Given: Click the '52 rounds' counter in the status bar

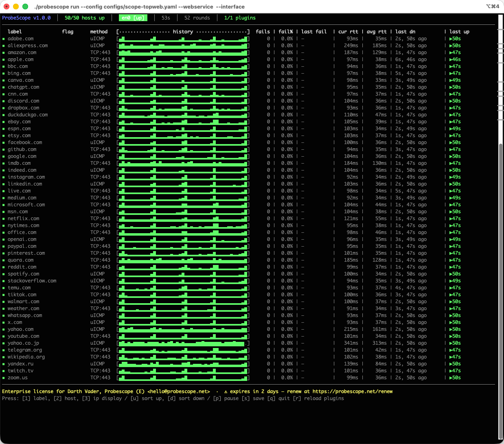Looking at the screenshot, I should tap(197, 18).
